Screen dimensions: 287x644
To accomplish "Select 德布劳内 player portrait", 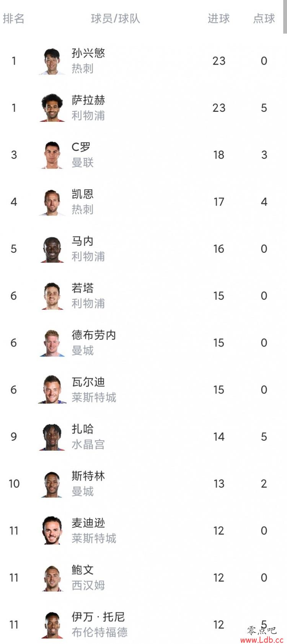I will 52,343.
